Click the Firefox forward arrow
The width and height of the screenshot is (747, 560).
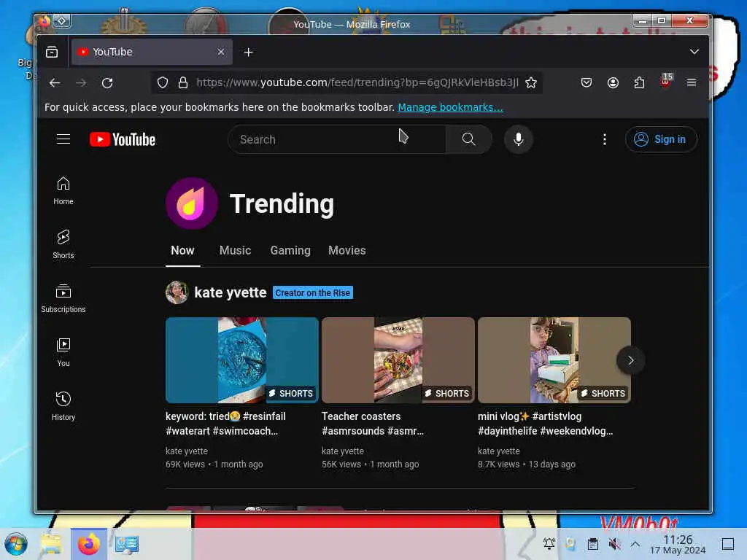tap(81, 83)
